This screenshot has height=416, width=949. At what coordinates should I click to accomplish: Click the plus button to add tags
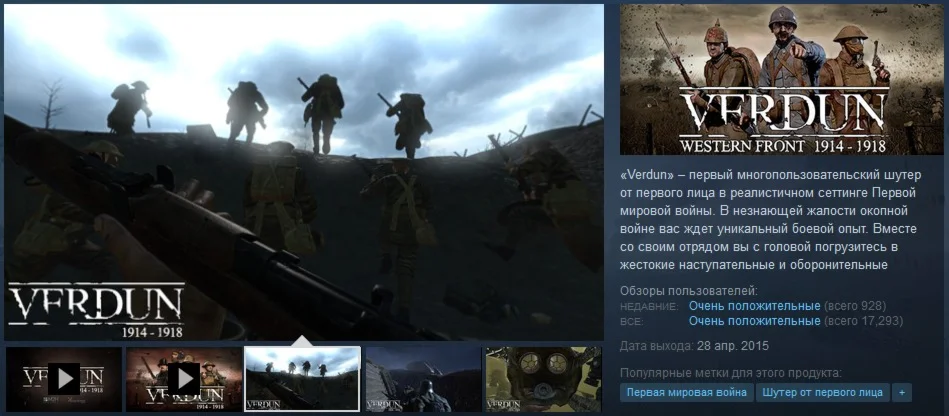coord(902,392)
